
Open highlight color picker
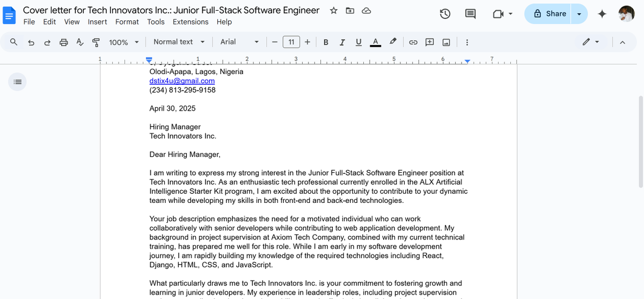coord(393,42)
